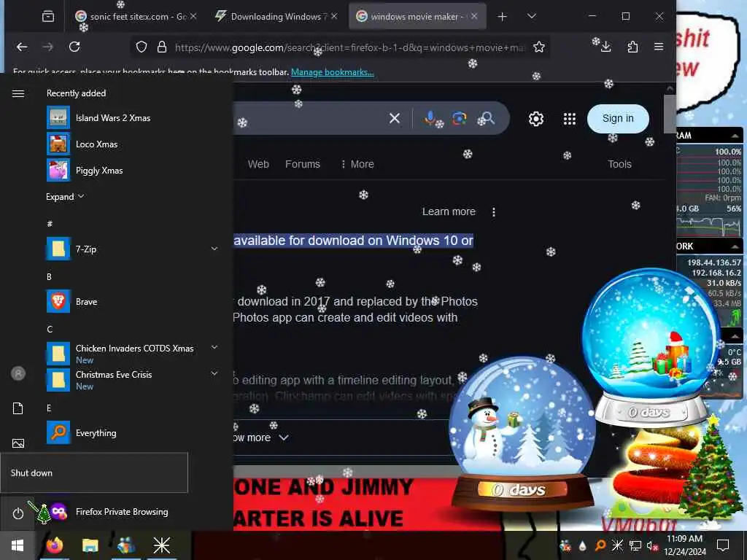Reload the current page
The height and width of the screenshot is (560, 747).
coord(74,47)
